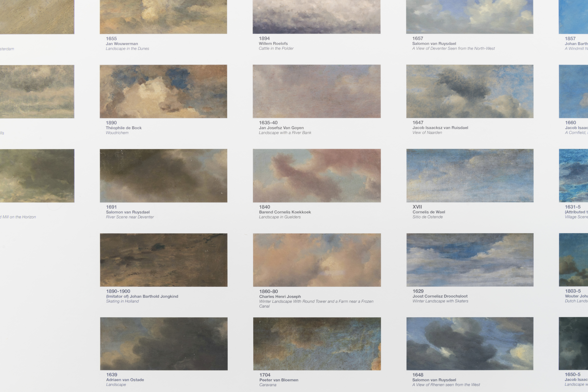Click the year label '1894'

point(264,38)
